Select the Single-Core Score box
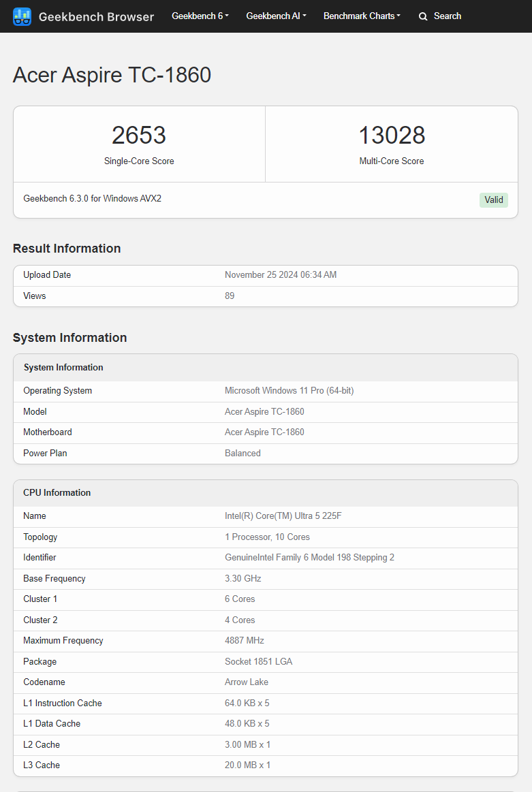The image size is (532, 792). (139, 143)
